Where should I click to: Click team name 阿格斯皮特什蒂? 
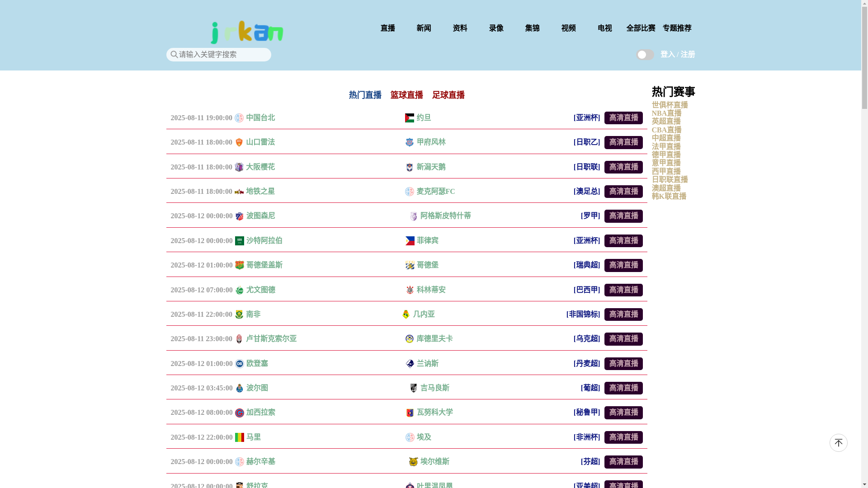point(446,216)
